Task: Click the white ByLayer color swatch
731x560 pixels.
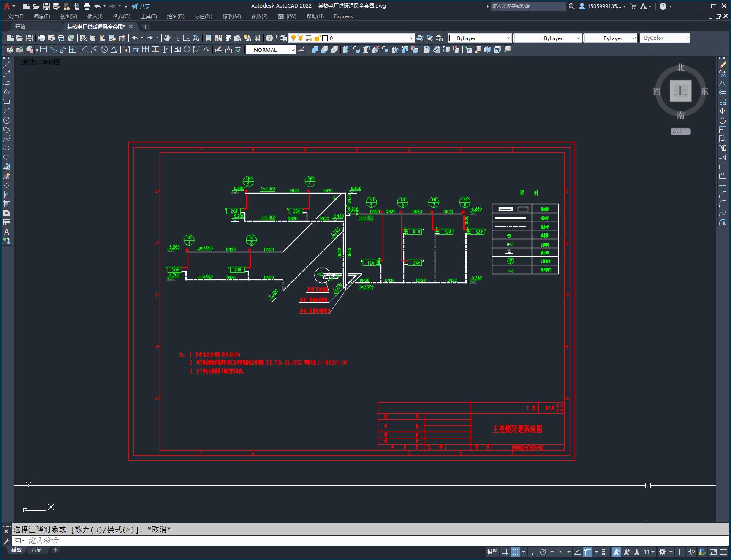Action: click(452, 38)
